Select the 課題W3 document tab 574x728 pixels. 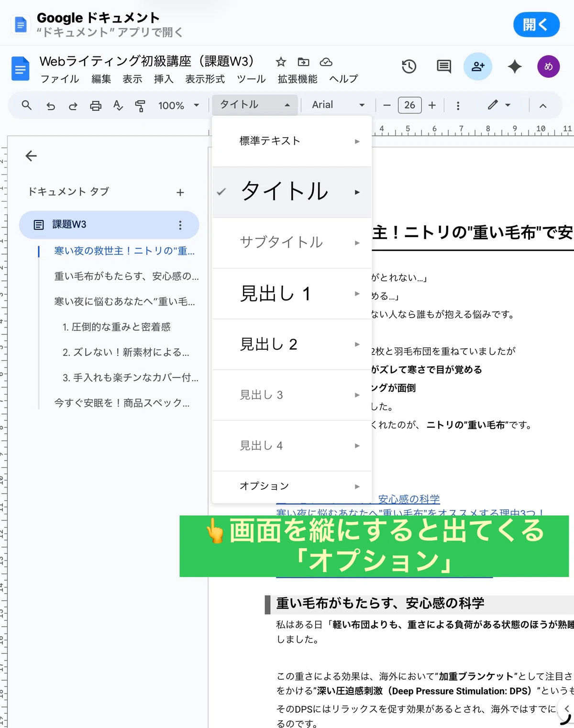coord(109,225)
